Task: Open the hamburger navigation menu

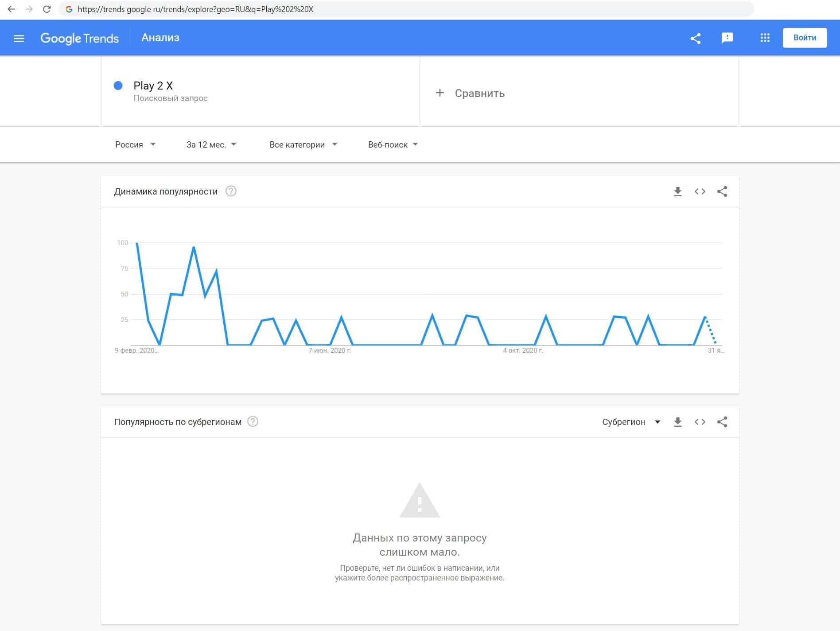Action: (x=19, y=38)
